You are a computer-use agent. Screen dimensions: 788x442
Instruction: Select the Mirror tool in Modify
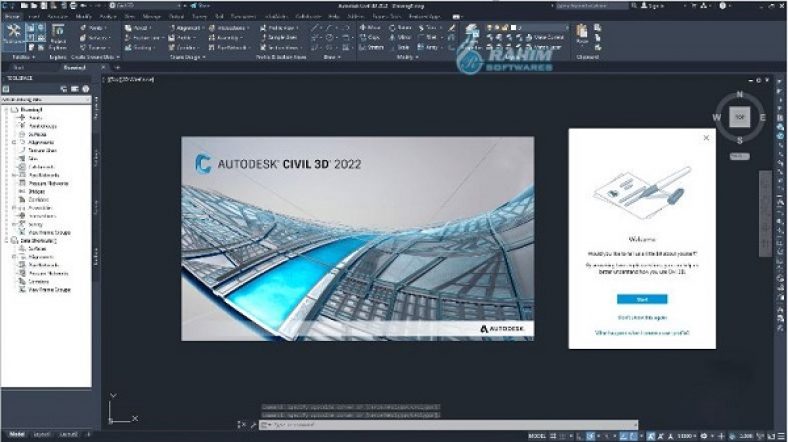click(401, 38)
